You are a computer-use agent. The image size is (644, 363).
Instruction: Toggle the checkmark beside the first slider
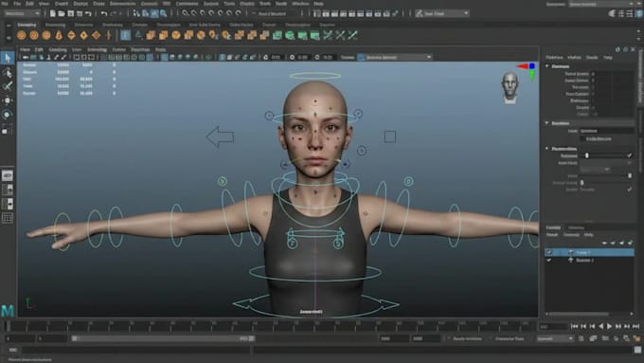(629, 155)
